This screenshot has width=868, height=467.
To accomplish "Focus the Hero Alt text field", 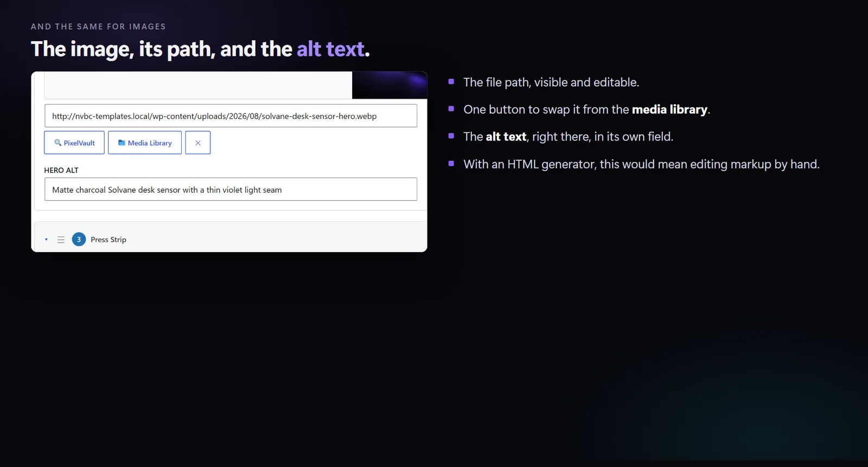I will tap(231, 190).
